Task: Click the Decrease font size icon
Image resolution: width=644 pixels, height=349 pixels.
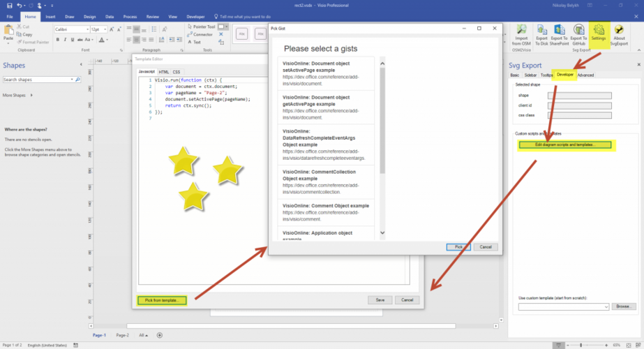Action: (119, 29)
